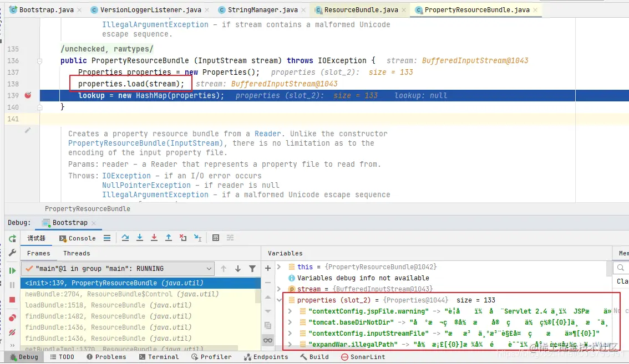Run to cursor position
The image size is (629, 364).
pos(198,238)
